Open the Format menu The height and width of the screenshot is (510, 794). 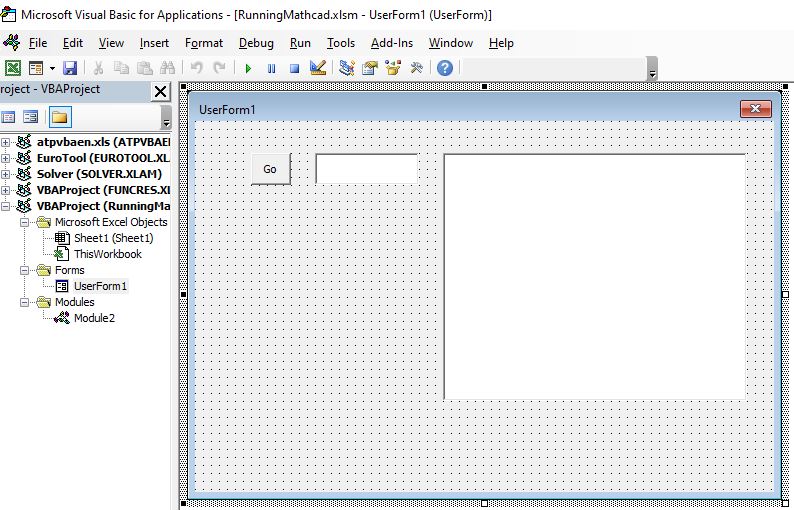click(x=204, y=43)
